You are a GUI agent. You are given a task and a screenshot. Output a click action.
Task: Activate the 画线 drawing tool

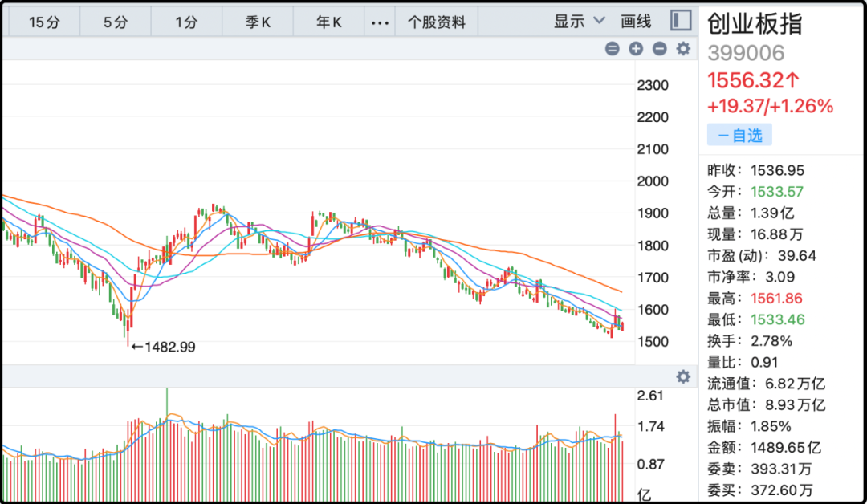pyautogui.click(x=636, y=22)
